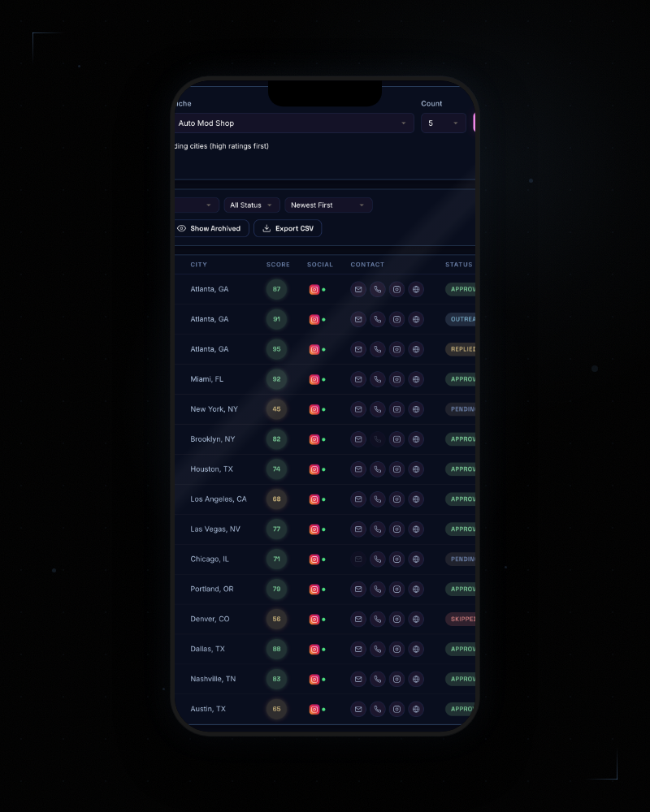Click the 45 score badge for New York

point(276,409)
